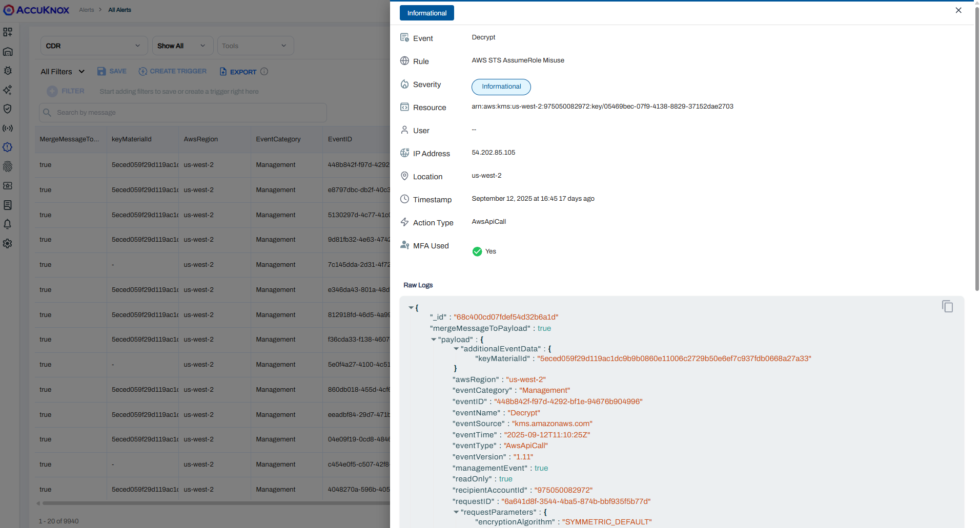Open the Show All dropdown
The image size is (980, 528).
182,46
